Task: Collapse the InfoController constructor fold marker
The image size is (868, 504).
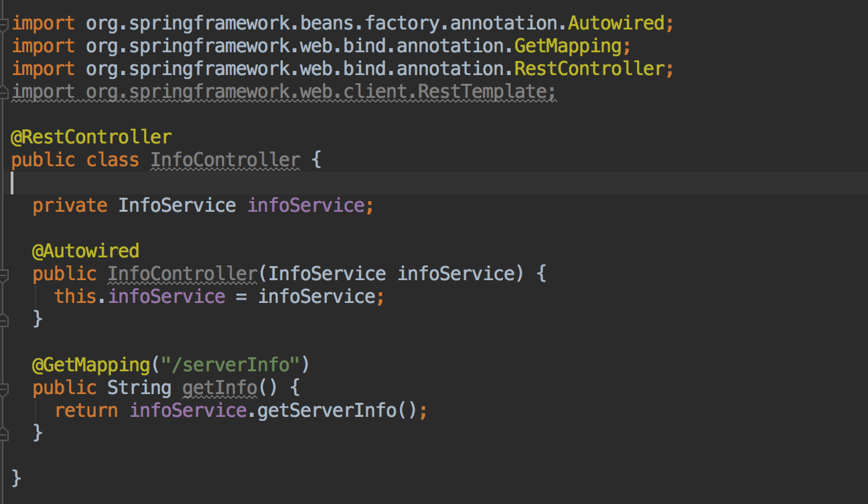Action: [x=4, y=274]
